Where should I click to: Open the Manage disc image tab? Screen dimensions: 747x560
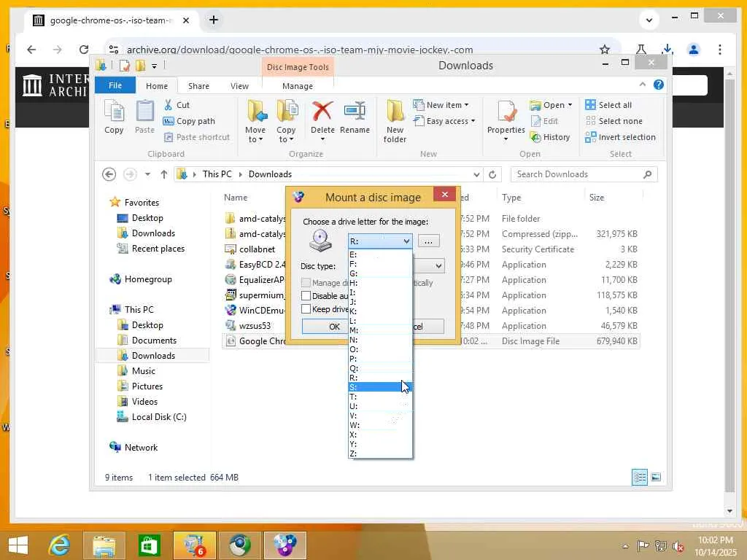point(298,86)
